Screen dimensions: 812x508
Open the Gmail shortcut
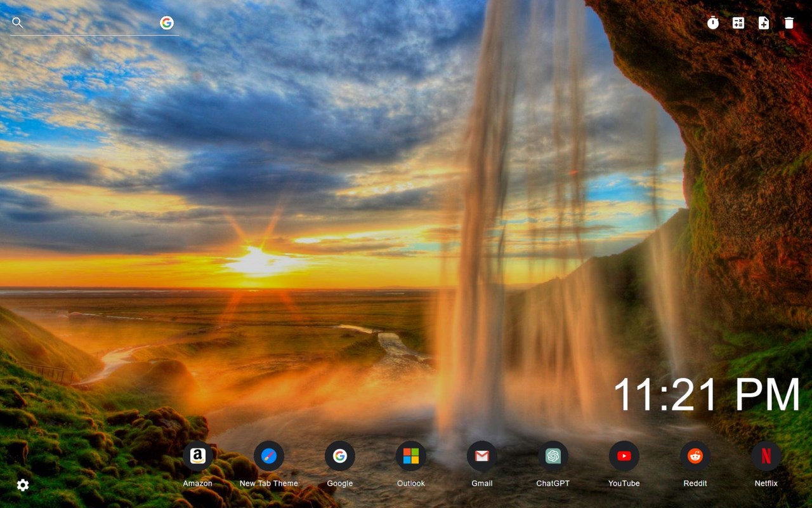[x=482, y=456]
